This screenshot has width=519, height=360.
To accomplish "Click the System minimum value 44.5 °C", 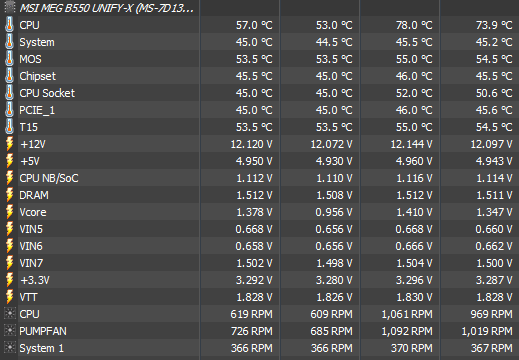I will tap(334, 42).
